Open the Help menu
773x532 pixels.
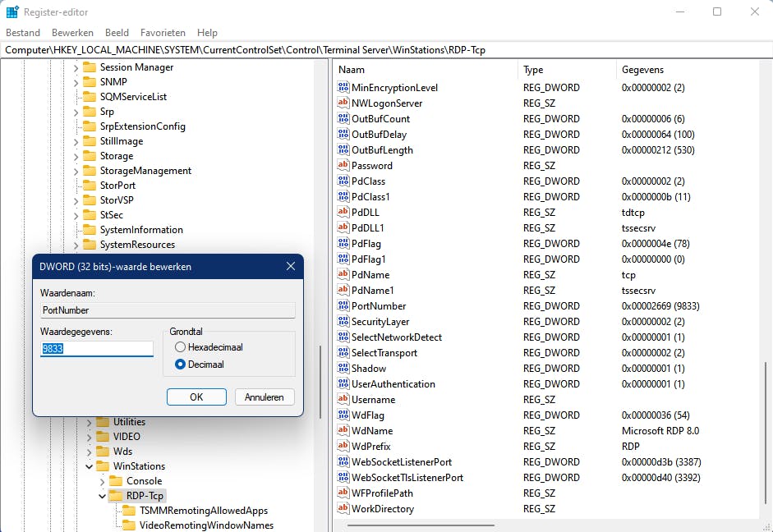click(207, 33)
